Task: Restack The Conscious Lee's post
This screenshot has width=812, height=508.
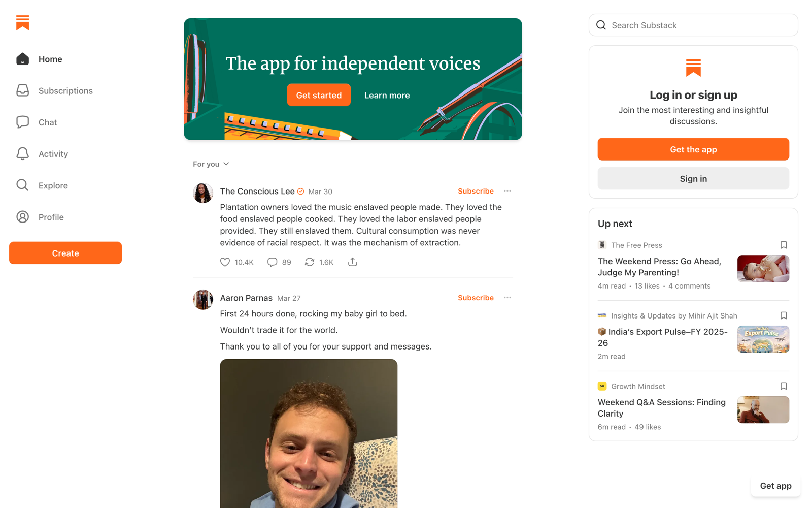Action: [310, 262]
